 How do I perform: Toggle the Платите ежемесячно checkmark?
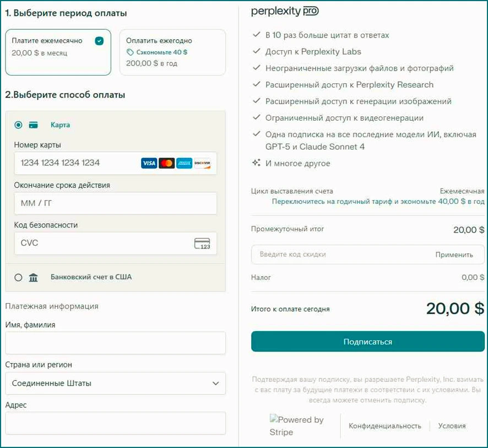(99, 41)
